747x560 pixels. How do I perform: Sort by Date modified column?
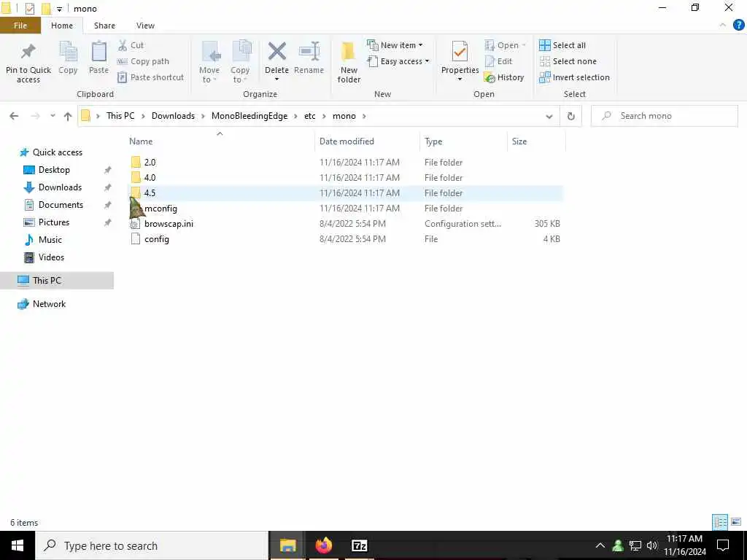click(x=347, y=141)
